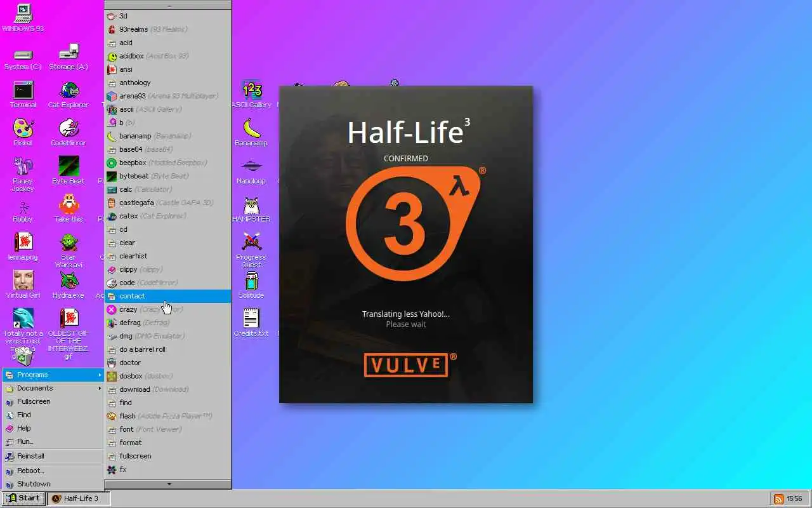Launch the Hydra.exe desktop icon
This screenshot has height=508, width=812.
(x=69, y=285)
